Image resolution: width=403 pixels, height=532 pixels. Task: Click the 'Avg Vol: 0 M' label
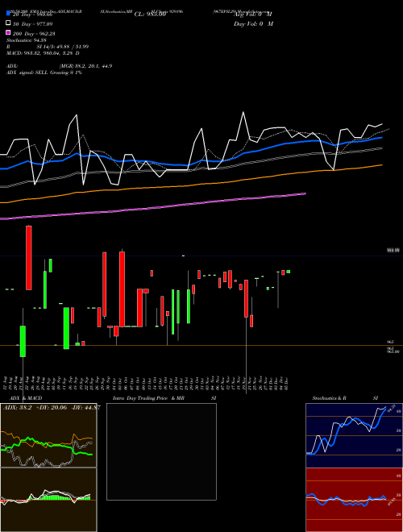click(x=253, y=15)
